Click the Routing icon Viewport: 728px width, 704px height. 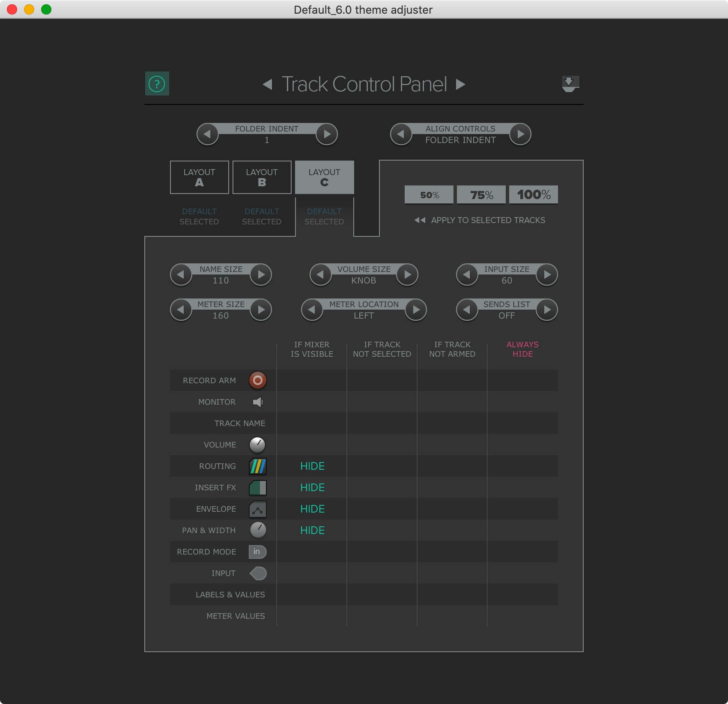click(x=257, y=466)
